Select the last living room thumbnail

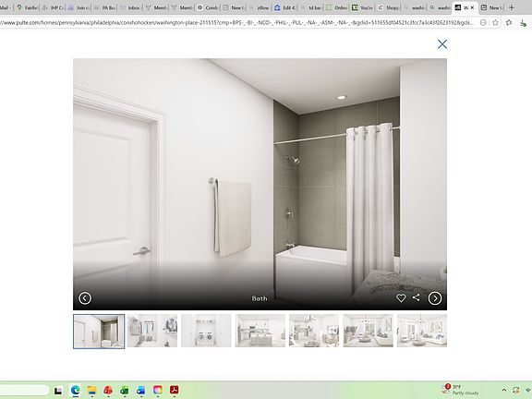pos(422,331)
